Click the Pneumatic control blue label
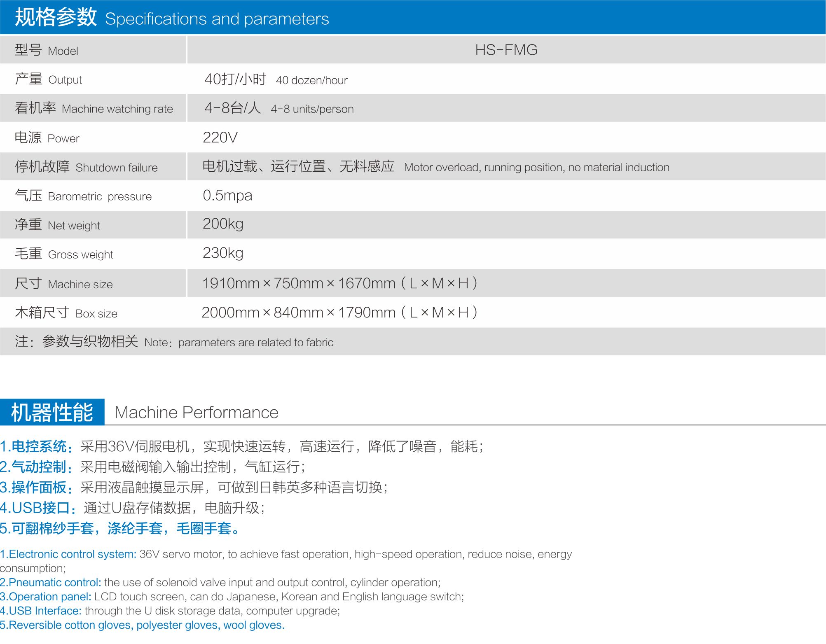 pyautogui.click(x=51, y=582)
